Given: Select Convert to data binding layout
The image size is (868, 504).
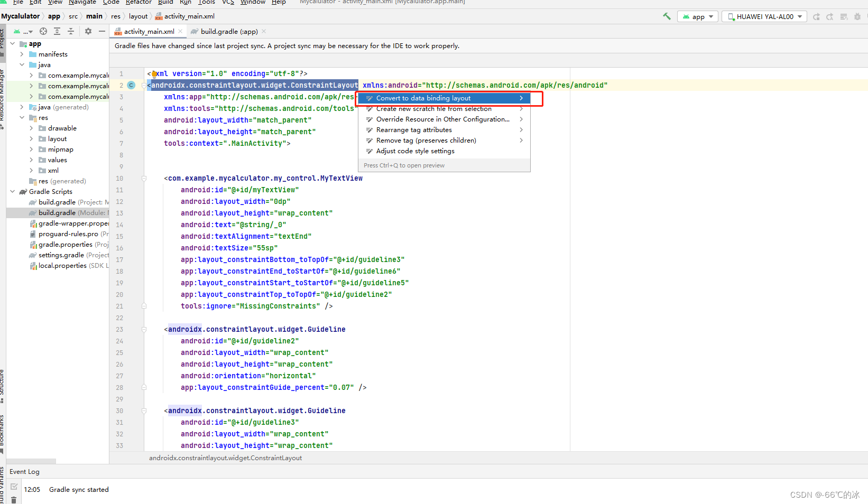Looking at the screenshot, I should (423, 98).
